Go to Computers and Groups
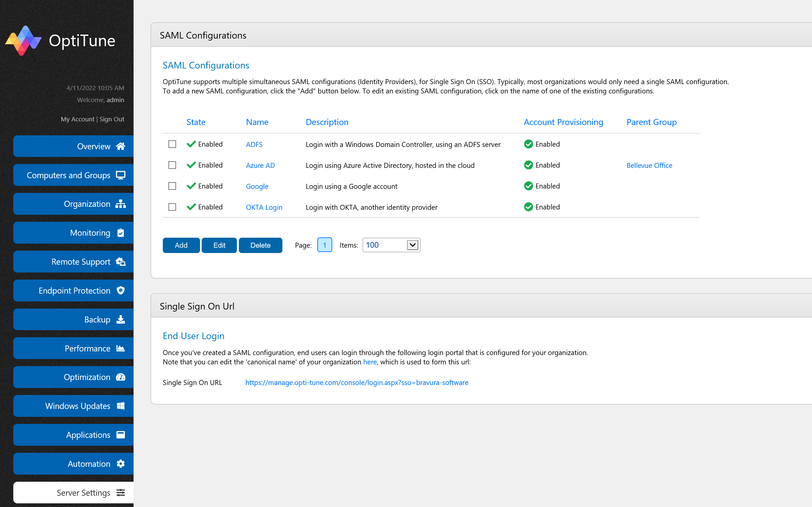This screenshot has width=812, height=507. point(73,175)
